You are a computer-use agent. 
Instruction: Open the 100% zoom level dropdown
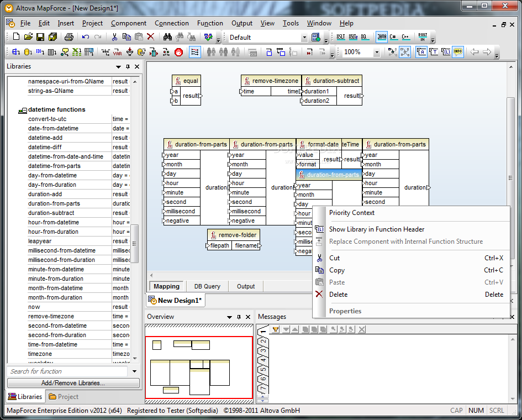click(377, 53)
